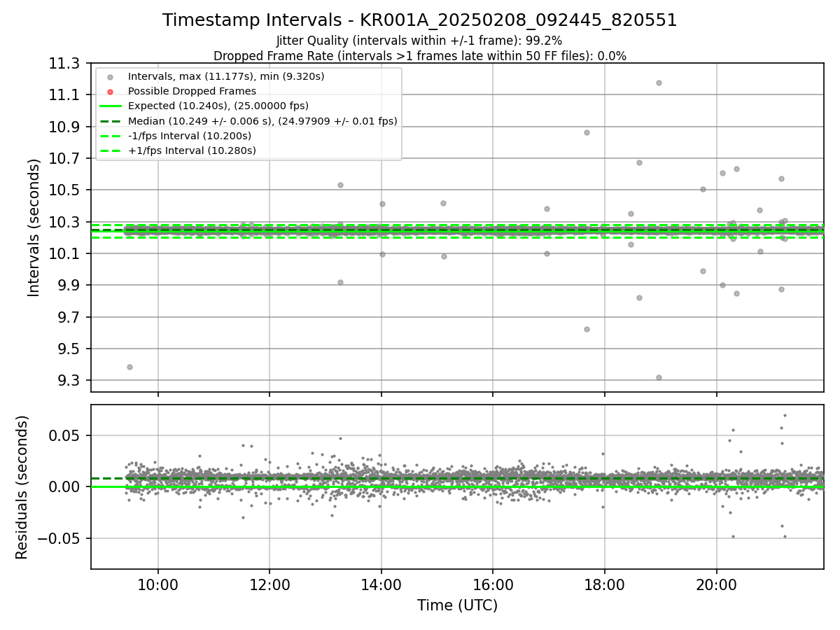Screen dimensions: 840x630
Task: Click the "14:00" time tick label
Action: pos(381,585)
